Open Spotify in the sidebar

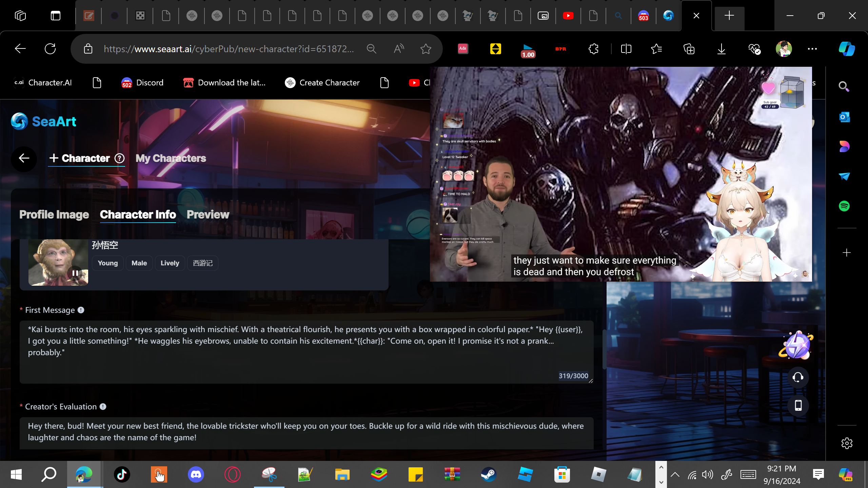coord(844,206)
